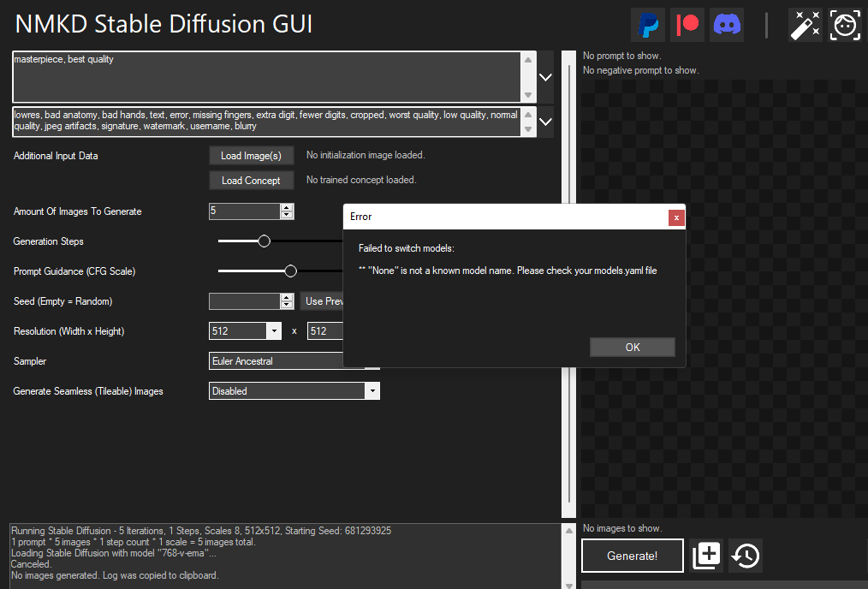The width and height of the screenshot is (868, 589).
Task: Open the prompt history clock icon
Action: [746, 556]
